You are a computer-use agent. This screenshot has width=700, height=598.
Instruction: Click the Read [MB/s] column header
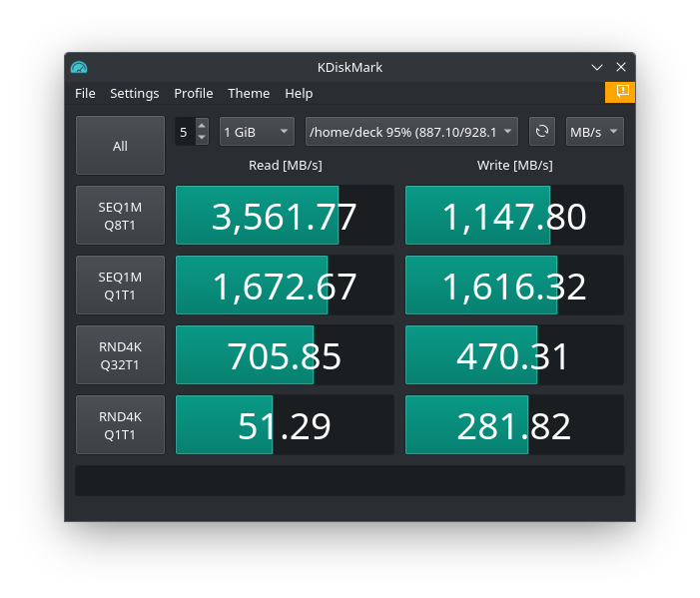[x=286, y=165]
